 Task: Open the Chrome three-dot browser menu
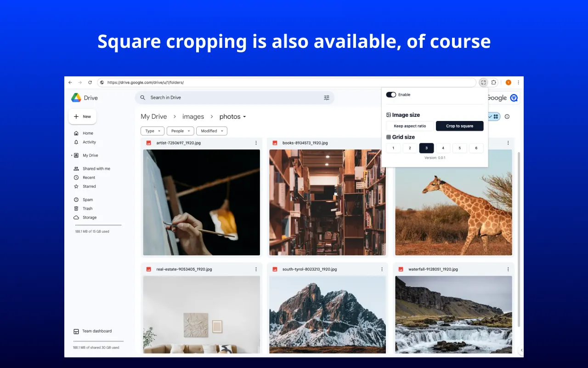tap(518, 82)
